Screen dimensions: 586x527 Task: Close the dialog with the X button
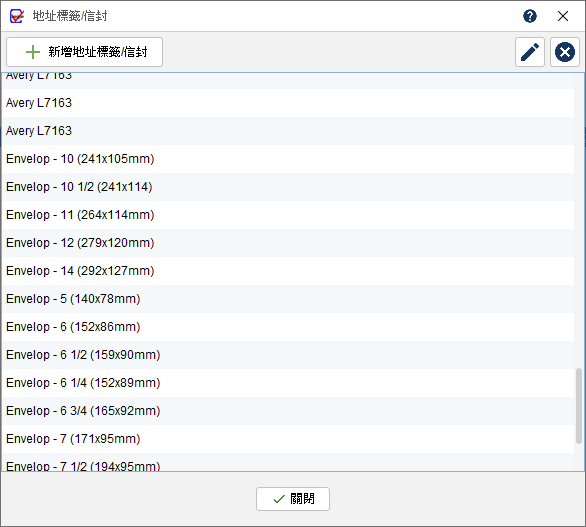(562, 16)
